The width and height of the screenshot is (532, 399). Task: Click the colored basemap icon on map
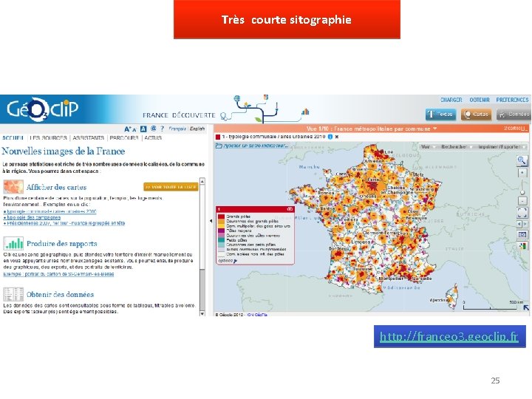(522, 246)
